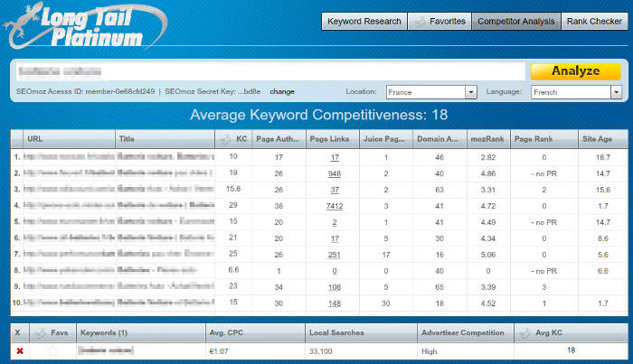
Task: Open the page links value 251
Action: (x=335, y=255)
